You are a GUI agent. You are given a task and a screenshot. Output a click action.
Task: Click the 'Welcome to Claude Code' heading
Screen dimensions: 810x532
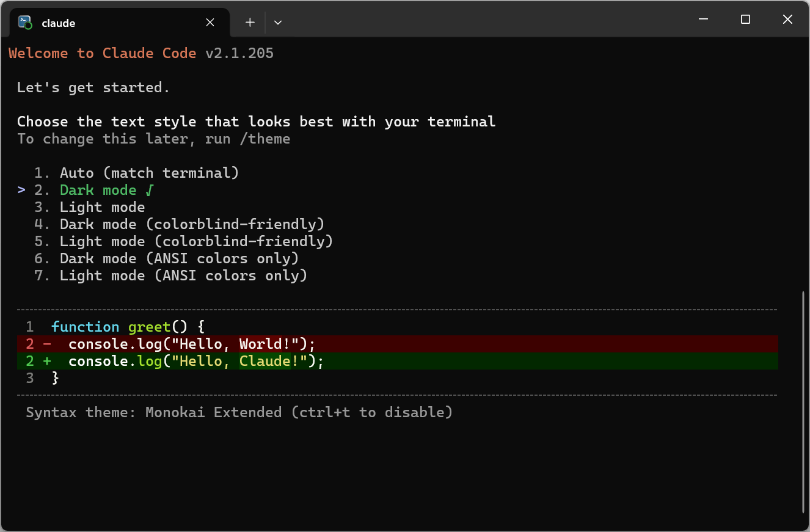(x=103, y=53)
